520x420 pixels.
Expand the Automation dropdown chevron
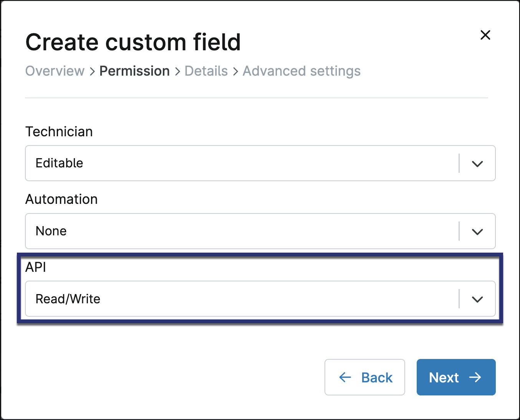[477, 231]
